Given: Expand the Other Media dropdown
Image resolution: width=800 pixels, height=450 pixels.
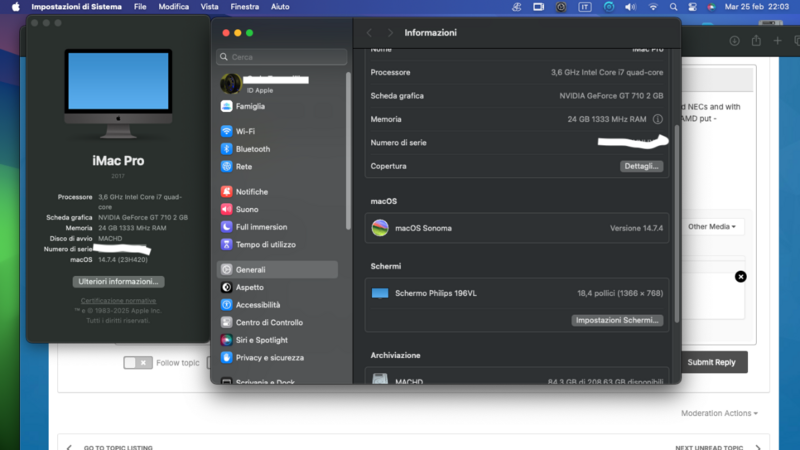Looking at the screenshot, I should (x=714, y=227).
